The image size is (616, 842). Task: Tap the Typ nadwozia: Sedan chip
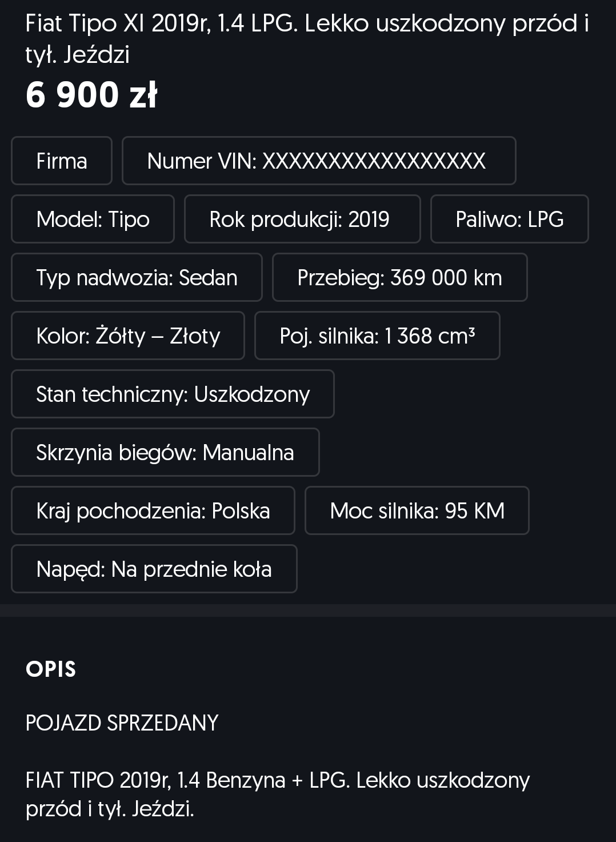(137, 277)
